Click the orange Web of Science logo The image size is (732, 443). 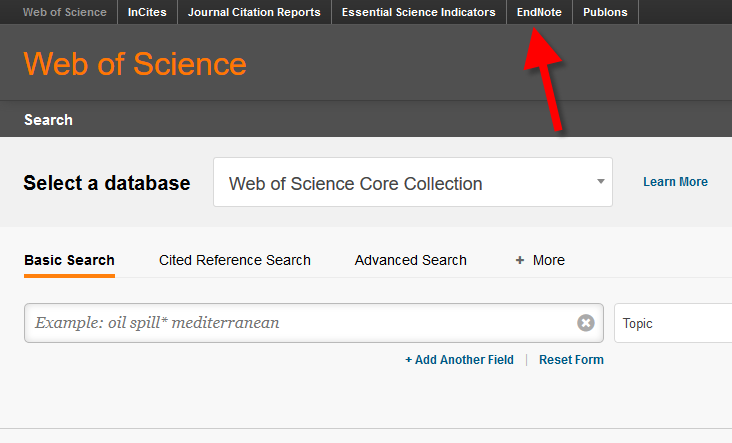tap(135, 64)
